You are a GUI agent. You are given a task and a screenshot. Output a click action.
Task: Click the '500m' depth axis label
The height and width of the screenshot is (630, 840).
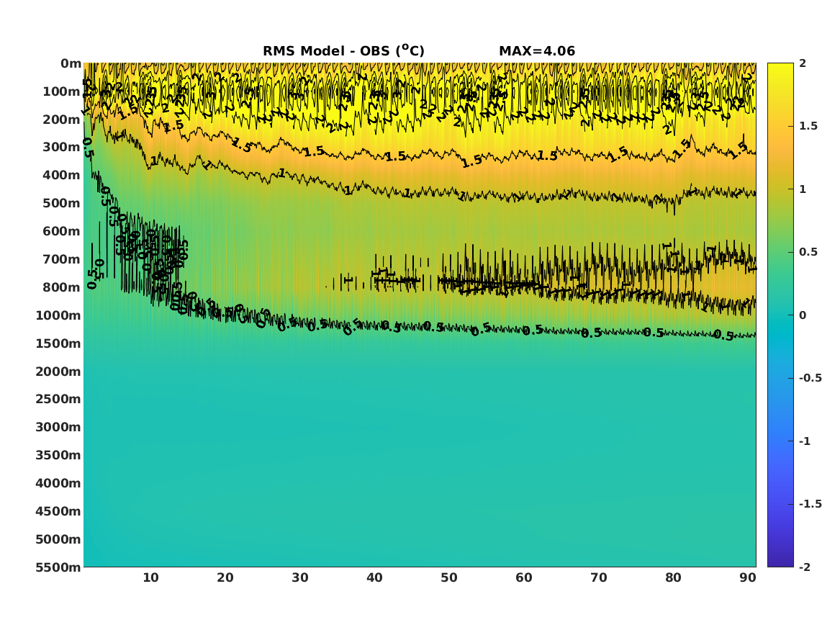pos(62,203)
